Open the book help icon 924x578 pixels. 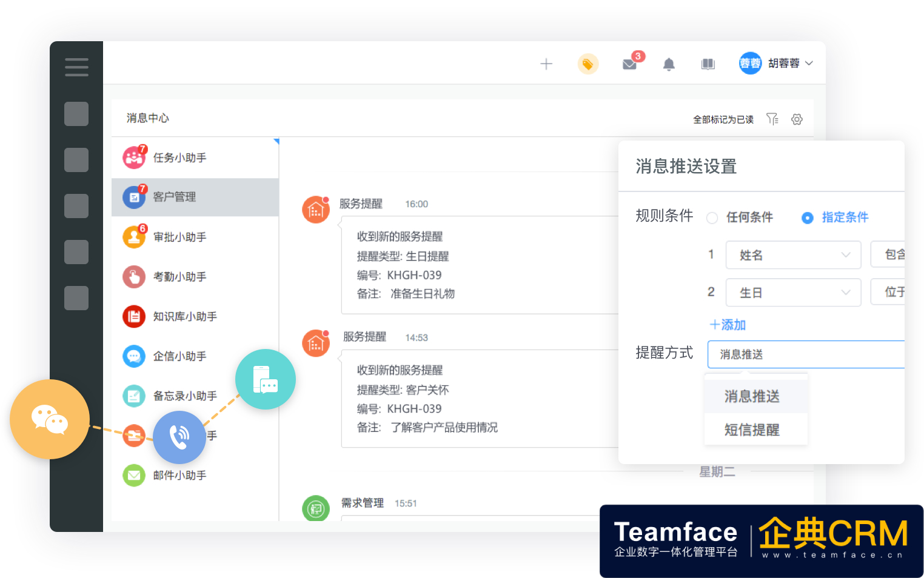pyautogui.click(x=708, y=64)
